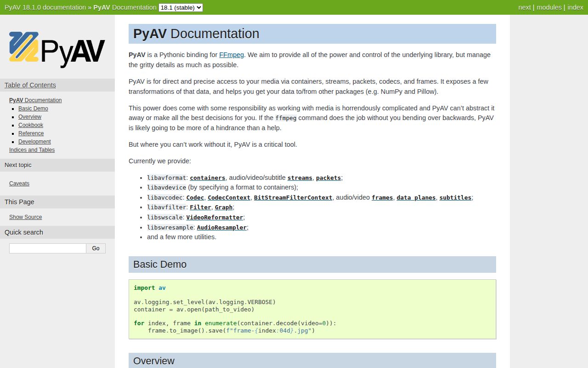The image size is (588, 368).
Task: Jump to Overview in sidebar
Action: click(x=30, y=117)
